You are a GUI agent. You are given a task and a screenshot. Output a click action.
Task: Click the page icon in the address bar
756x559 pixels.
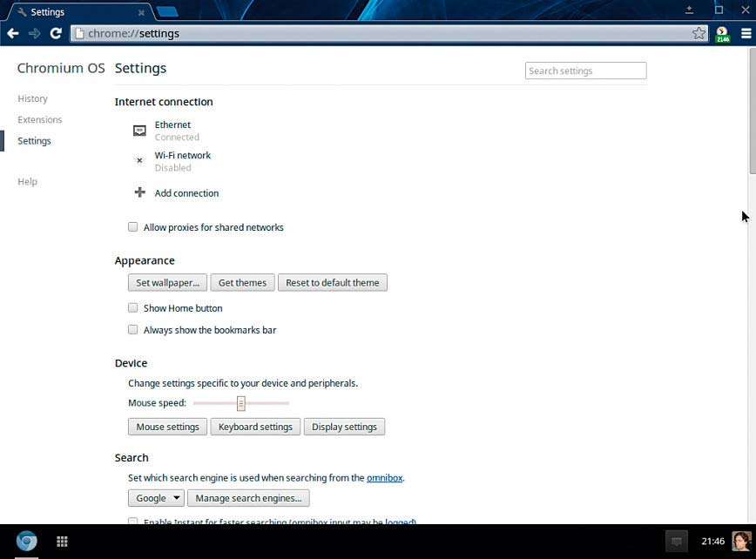79,33
